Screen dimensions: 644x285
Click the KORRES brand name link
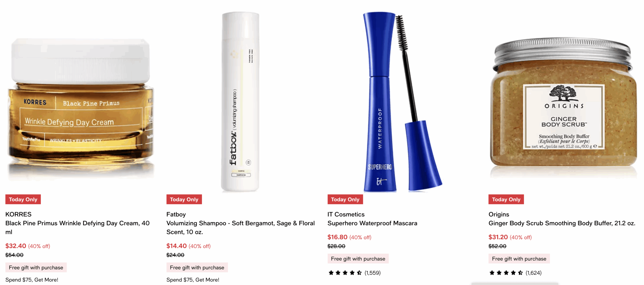coord(18,214)
